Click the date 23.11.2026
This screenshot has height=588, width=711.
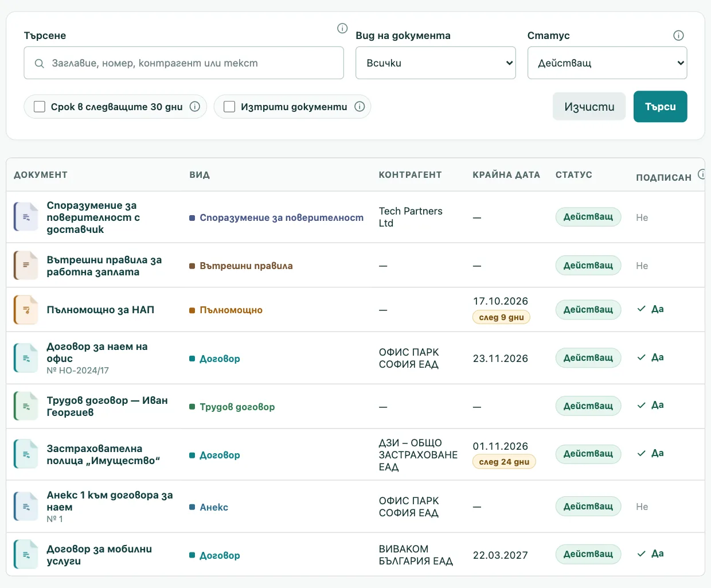(x=501, y=359)
